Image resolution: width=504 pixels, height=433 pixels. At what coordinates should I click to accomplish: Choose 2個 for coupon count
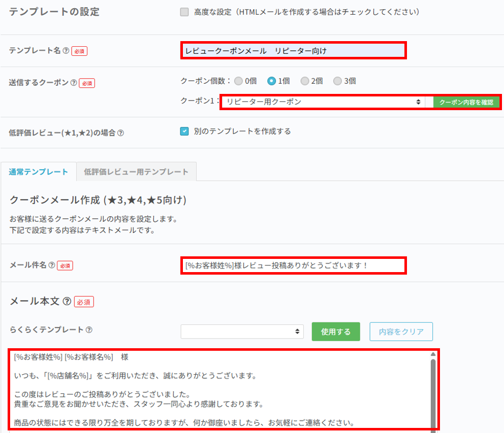tap(305, 81)
